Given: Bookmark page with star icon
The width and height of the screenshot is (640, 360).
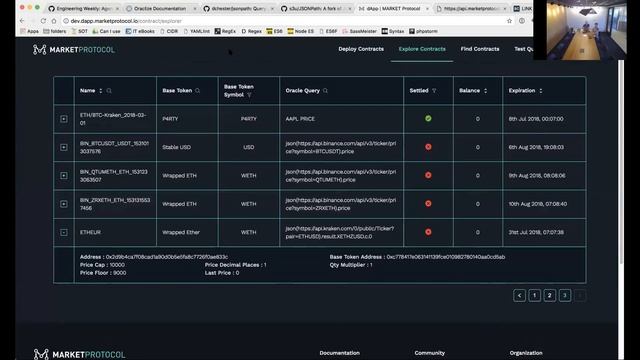Looking at the screenshot, I should point(509,21).
